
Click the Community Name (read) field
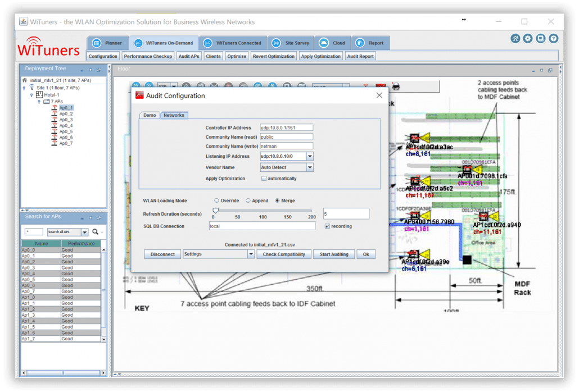287,137
